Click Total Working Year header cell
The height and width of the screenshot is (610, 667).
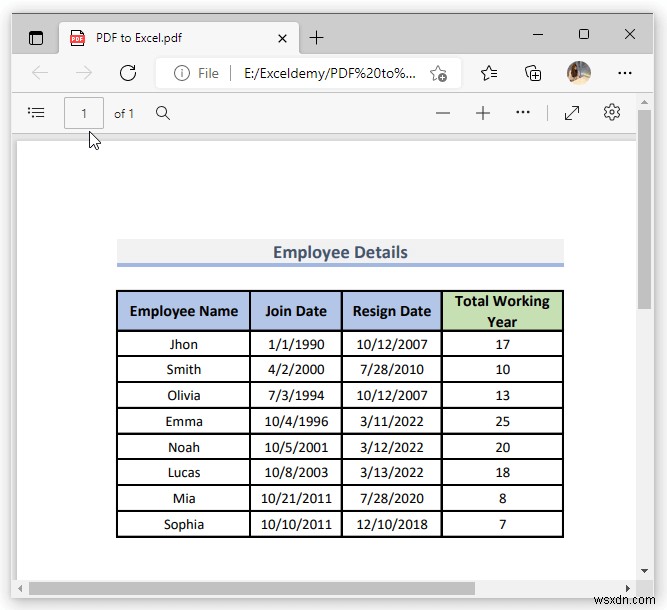502,311
